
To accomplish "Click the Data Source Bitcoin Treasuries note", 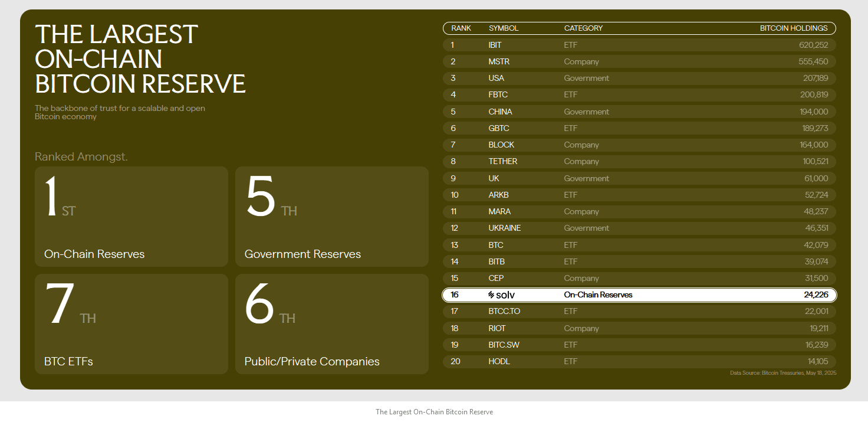I will (x=783, y=373).
